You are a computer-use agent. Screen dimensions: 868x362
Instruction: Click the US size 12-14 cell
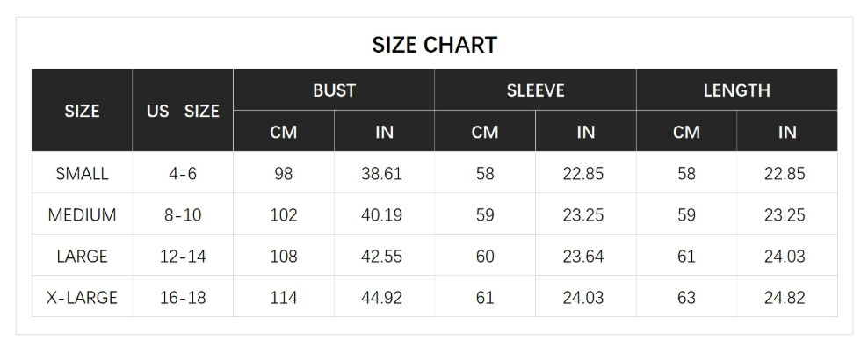183,257
